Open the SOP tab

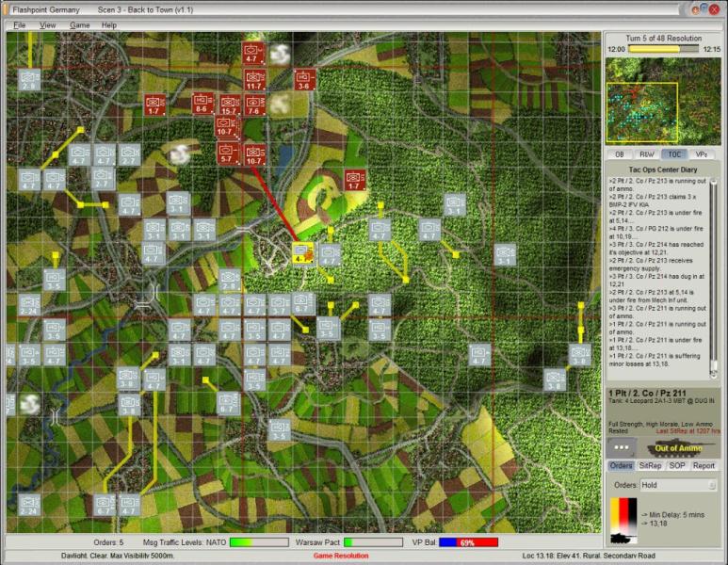point(676,465)
